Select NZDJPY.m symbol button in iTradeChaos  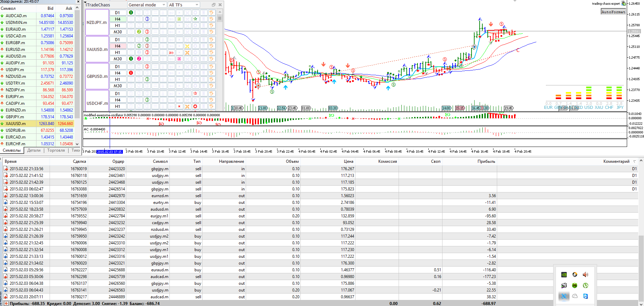click(x=97, y=22)
